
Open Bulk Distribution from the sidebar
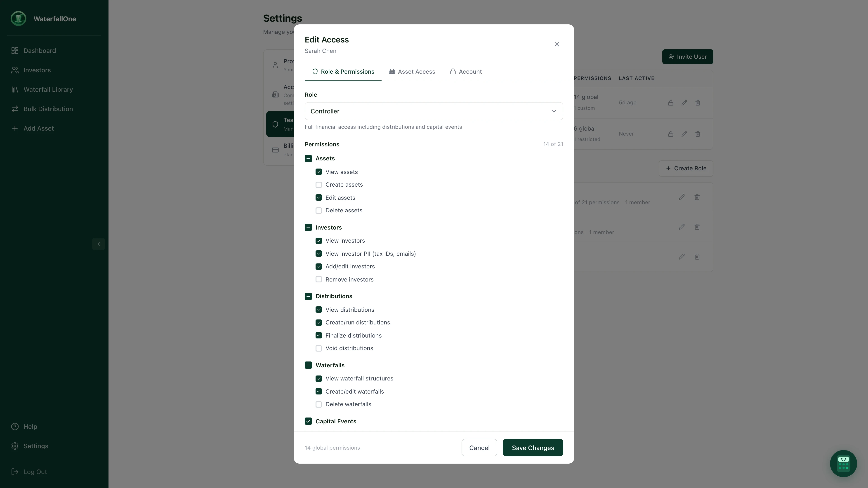tap(48, 109)
